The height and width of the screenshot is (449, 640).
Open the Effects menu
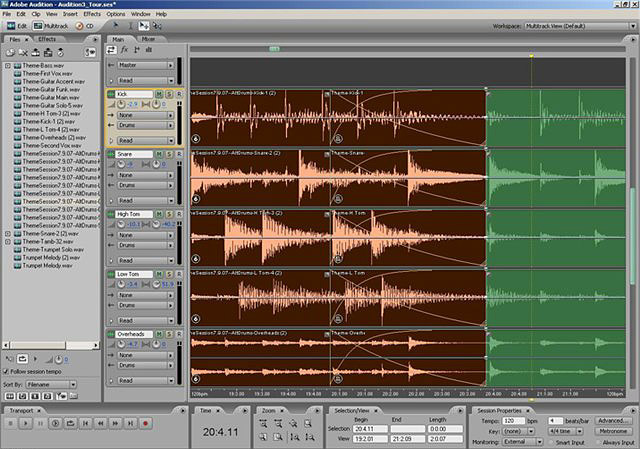point(92,14)
